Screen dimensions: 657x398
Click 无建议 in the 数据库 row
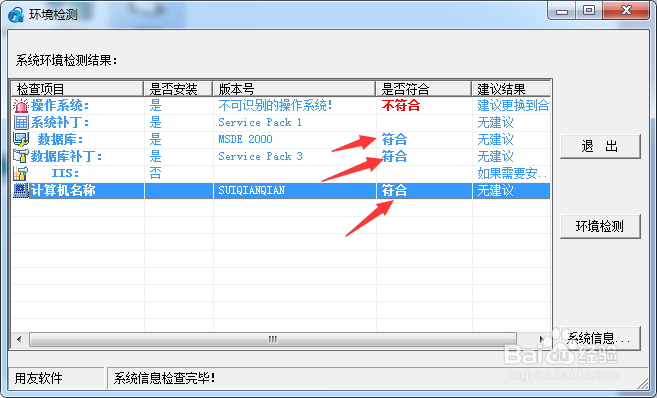(495, 139)
